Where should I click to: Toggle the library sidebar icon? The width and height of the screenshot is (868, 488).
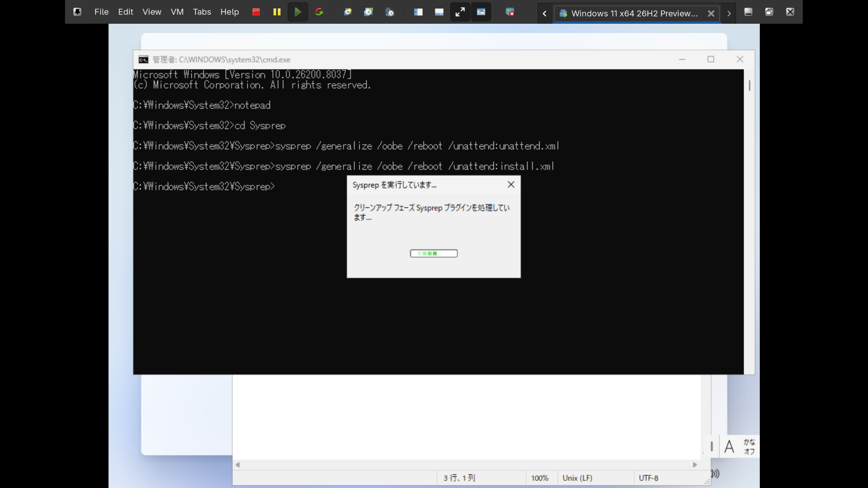tap(418, 12)
